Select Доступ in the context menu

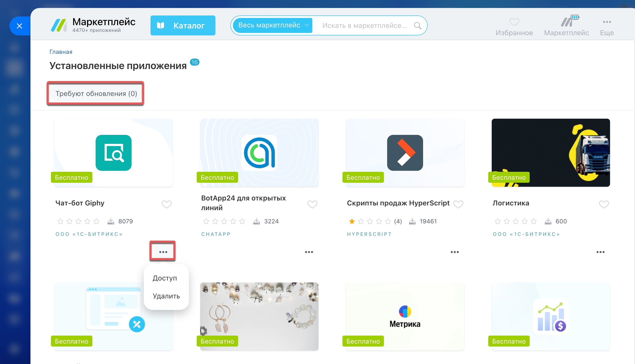(165, 278)
